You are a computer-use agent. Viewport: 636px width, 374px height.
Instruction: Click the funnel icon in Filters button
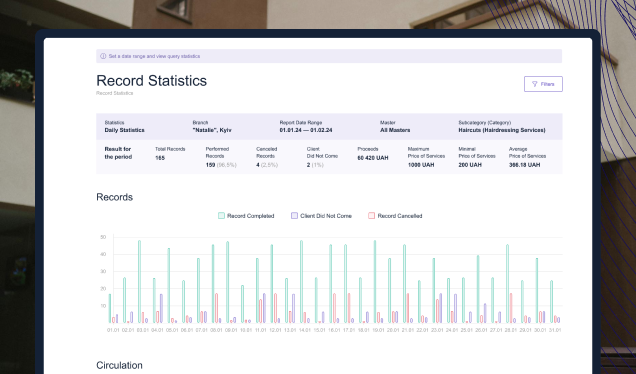(x=535, y=84)
